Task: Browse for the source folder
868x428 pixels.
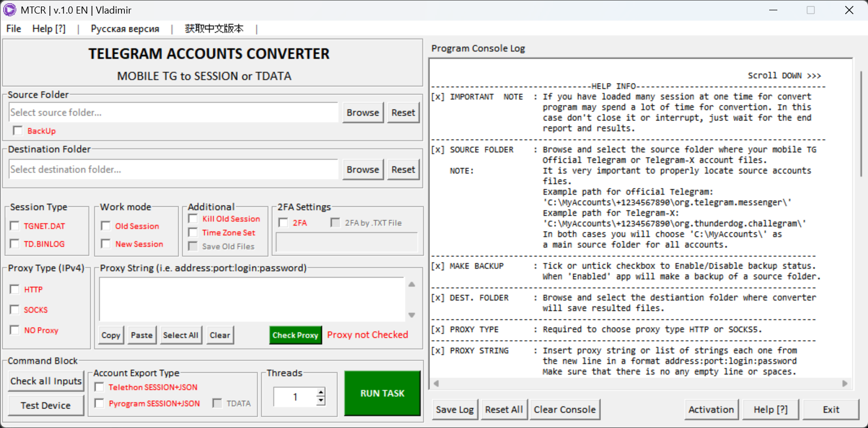Action: 363,112
